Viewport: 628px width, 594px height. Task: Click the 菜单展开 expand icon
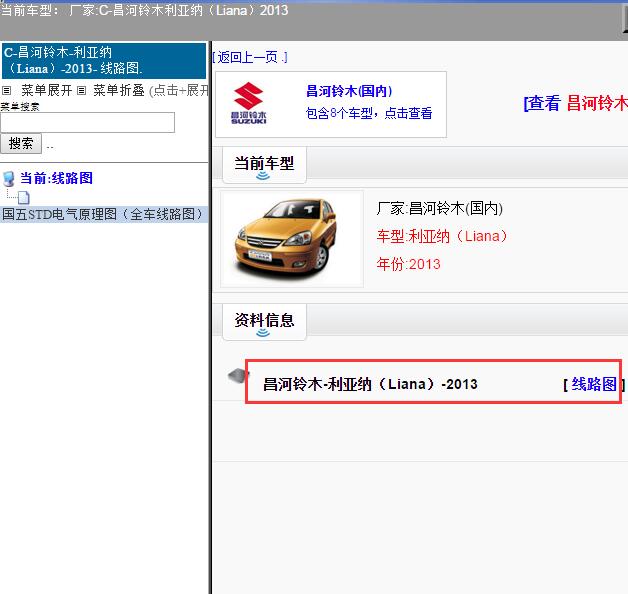pyautogui.click(x=6, y=91)
